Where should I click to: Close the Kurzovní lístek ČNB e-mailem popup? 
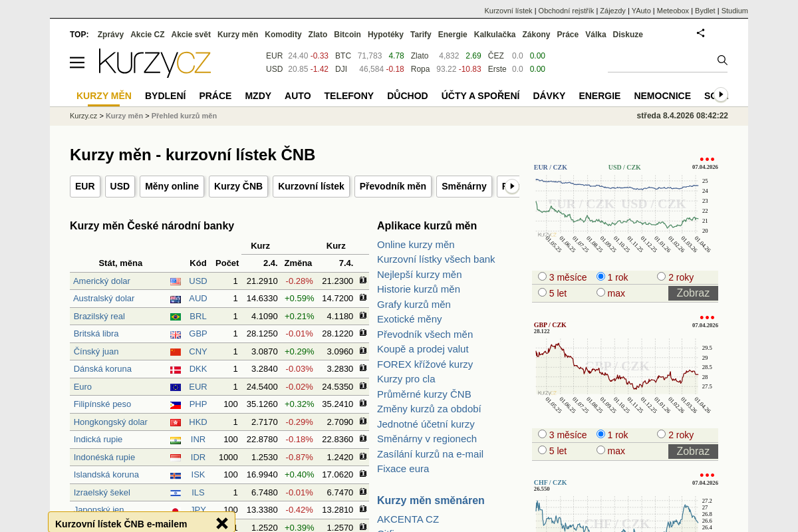pos(222,523)
